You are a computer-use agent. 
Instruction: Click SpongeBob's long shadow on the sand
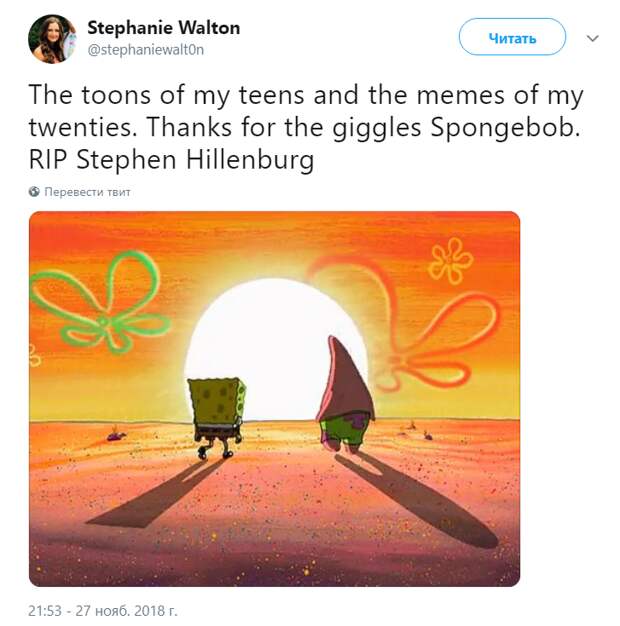tap(156, 493)
